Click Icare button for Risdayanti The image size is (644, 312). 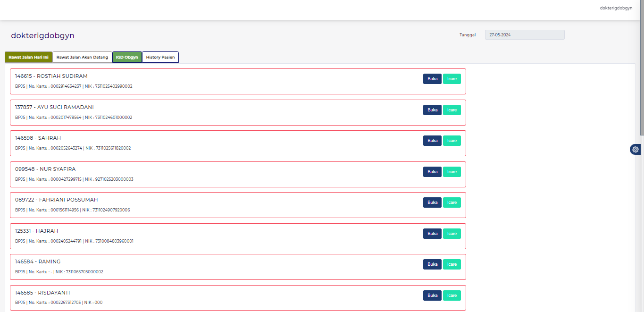click(452, 295)
